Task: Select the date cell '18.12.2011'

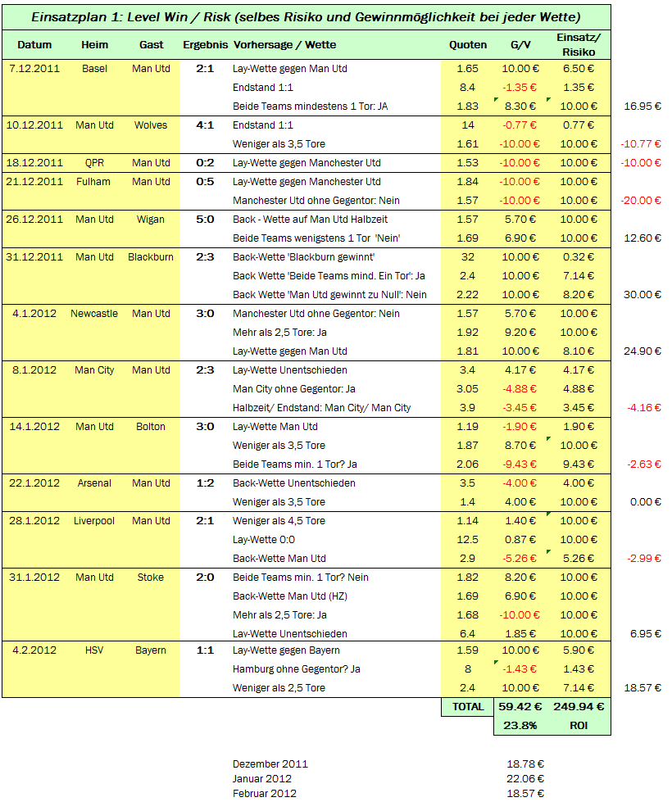Action: coord(34,163)
